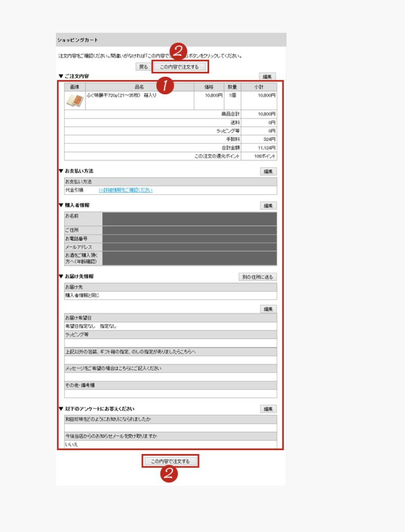Click the ふぐ味醂干 product thumbnail image
Image resolution: width=405 pixels, height=532 pixels.
[x=73, y=100]
